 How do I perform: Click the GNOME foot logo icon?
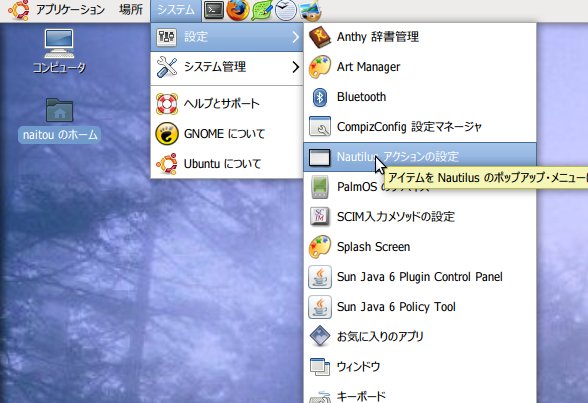(166, 133)
